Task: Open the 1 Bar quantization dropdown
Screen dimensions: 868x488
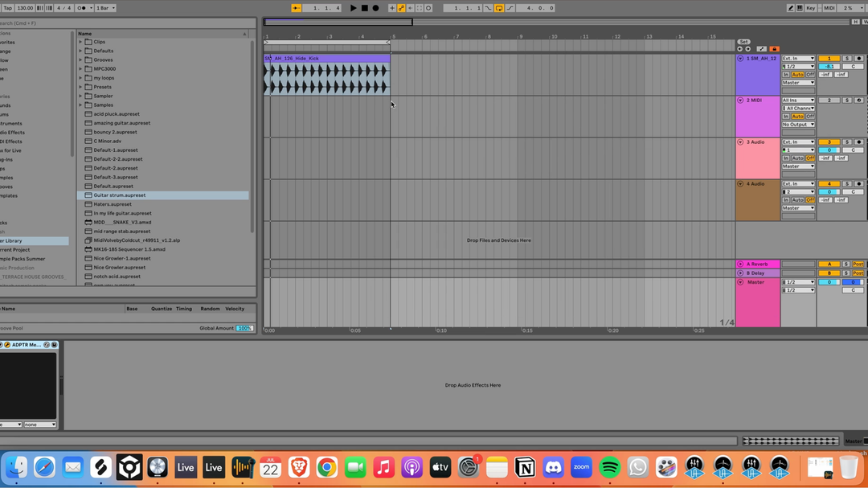Action: (105, 8)
